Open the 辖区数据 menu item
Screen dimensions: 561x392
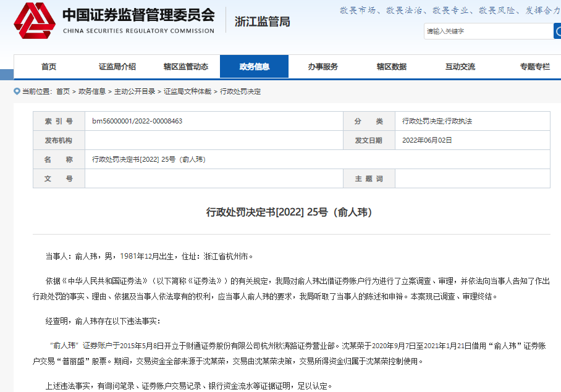pyautogui.click(x=391, y=67)
